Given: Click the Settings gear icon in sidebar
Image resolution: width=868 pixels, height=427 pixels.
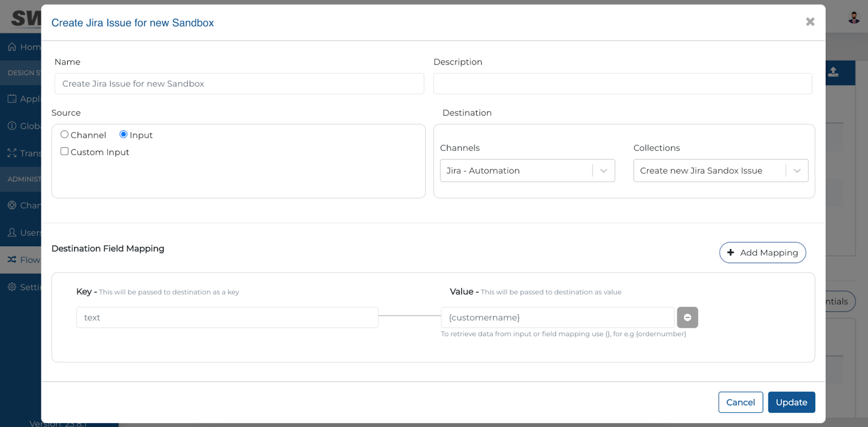Looking at the screenshot, I should tap(12, 287).
